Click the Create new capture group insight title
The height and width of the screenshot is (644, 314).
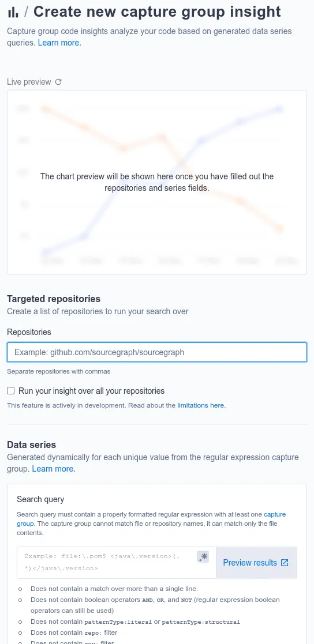(x=158, y=12)
